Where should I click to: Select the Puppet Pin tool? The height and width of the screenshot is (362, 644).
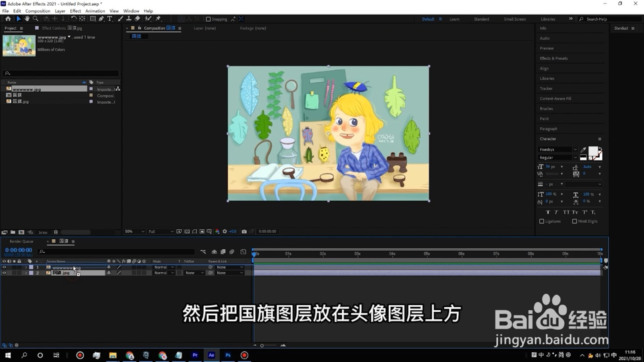click(x=158, y=19)
